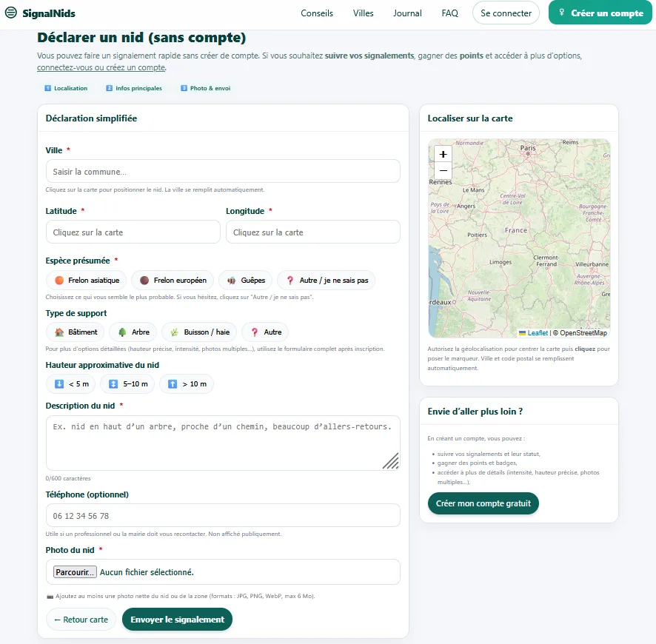Select Frelon asiatique species option
This screenshot has width=656, height=644.
coord(87,281)
